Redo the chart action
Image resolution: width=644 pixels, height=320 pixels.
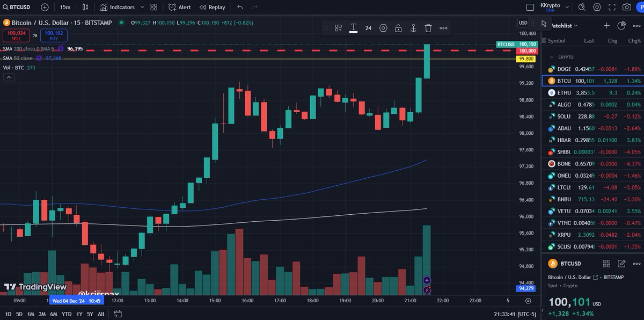point(255,8)
